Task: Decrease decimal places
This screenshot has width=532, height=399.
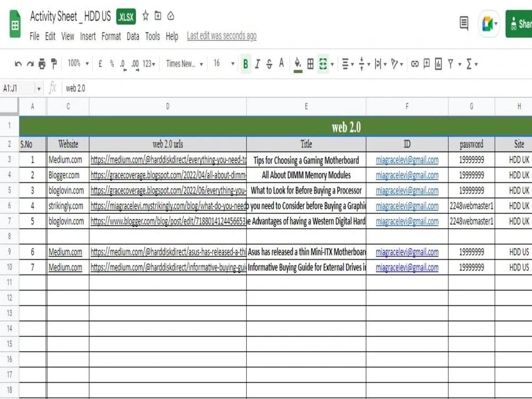Action: click(x=123, y=64)
